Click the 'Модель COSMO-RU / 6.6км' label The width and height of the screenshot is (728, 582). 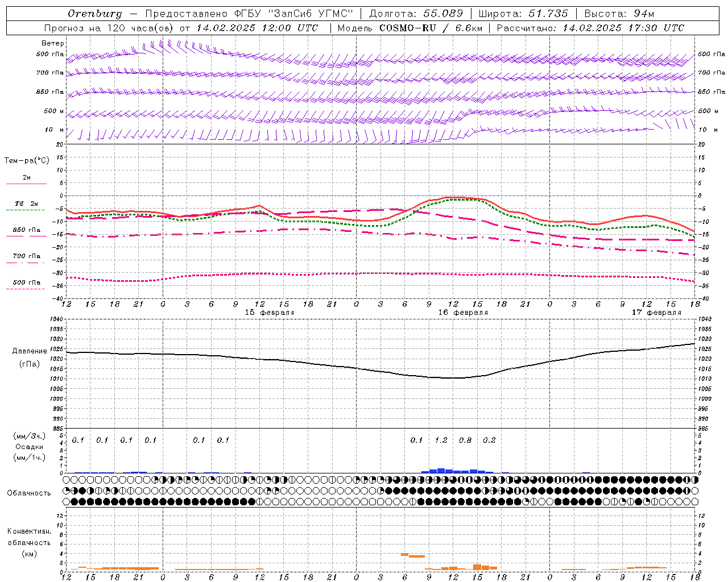click(x=409, y=28)
